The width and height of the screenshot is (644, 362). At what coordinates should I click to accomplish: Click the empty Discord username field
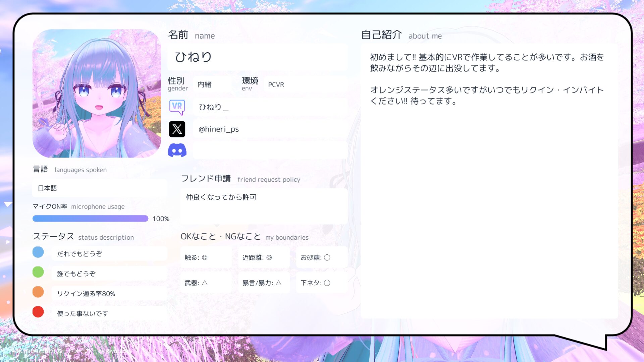click(270, 150)
